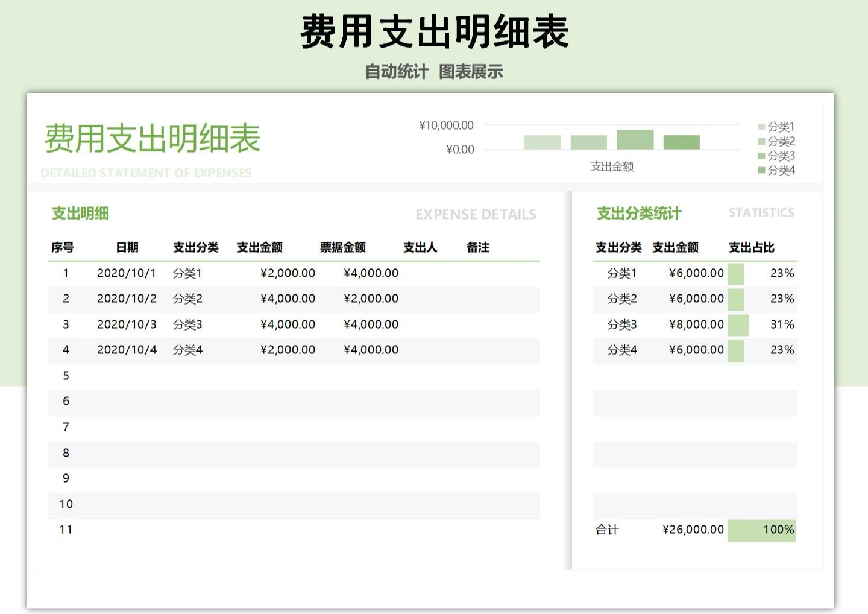
Task: Click 支出占比 column header in statistics
Action: (x=751, y=247)
